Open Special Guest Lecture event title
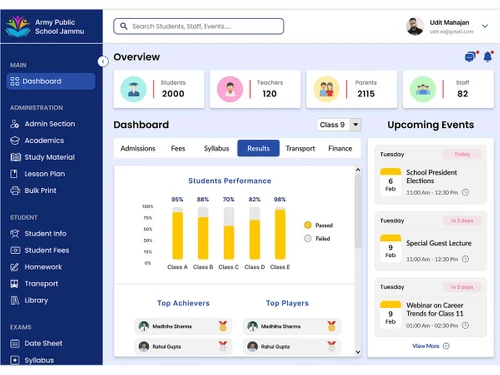500x375 pixels. coord(439,243)
